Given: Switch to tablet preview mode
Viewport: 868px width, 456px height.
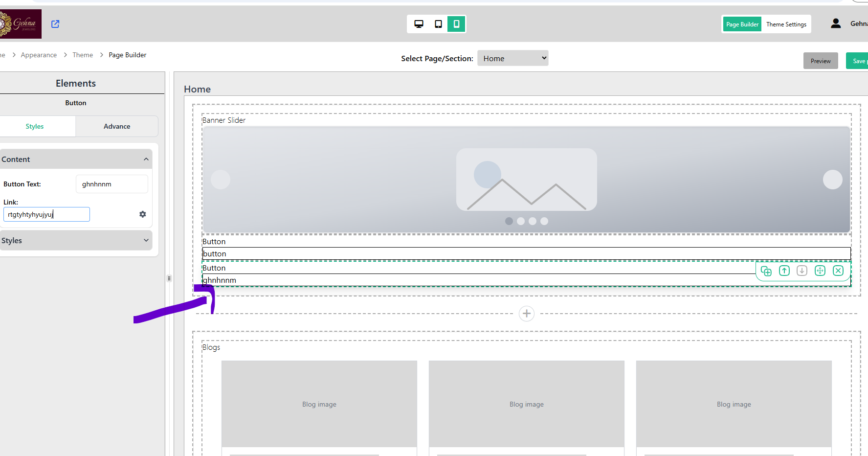Looking at the screenshot, I should pos(438,24).
